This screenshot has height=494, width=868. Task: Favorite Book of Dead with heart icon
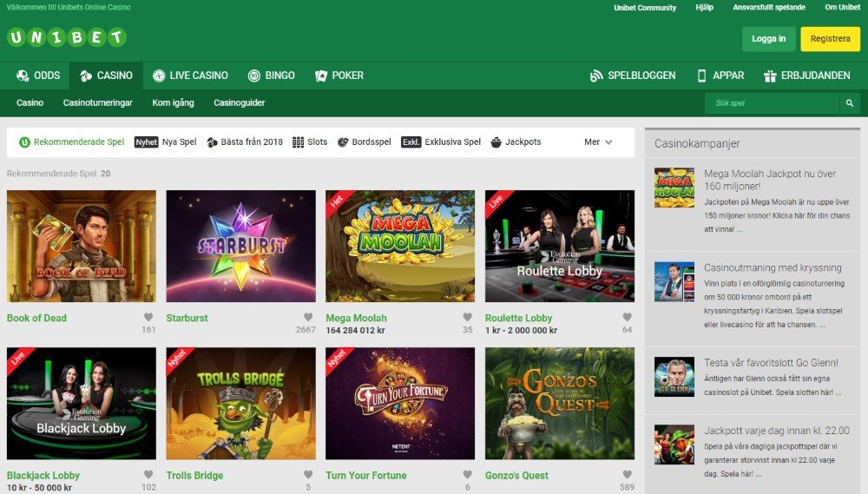pyautogui.click(x=148, y=318)
